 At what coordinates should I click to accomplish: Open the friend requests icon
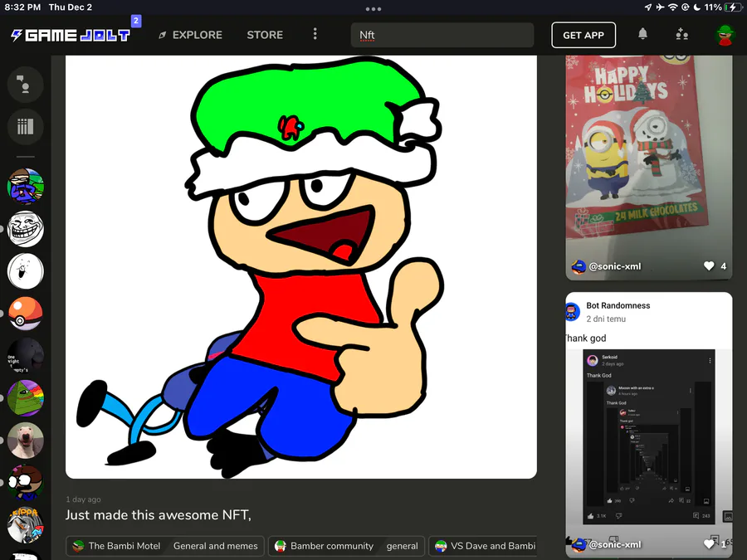[x=681, y=34]
